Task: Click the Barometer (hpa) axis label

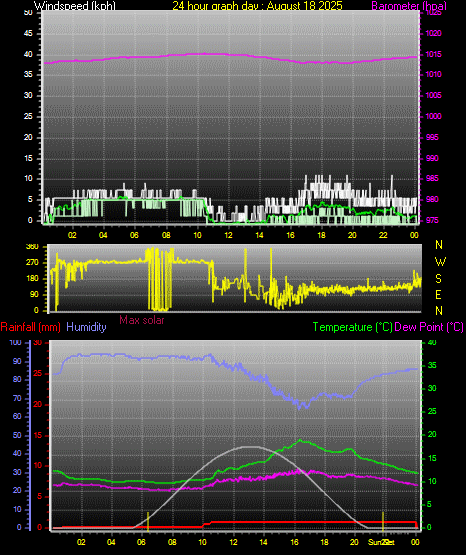Action: [x=409, y=6]
